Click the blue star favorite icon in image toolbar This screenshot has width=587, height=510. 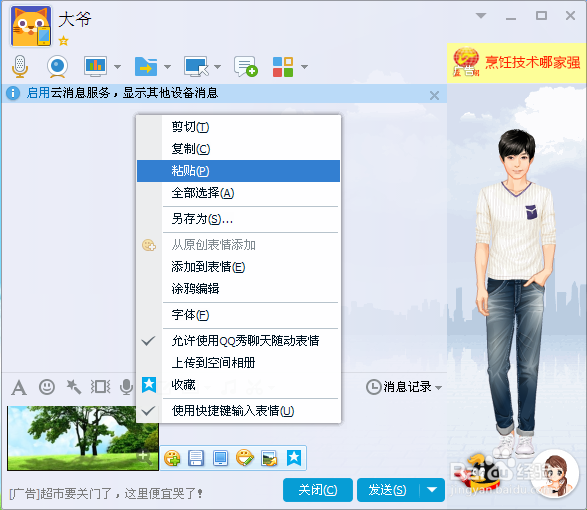tap(294, 458)
